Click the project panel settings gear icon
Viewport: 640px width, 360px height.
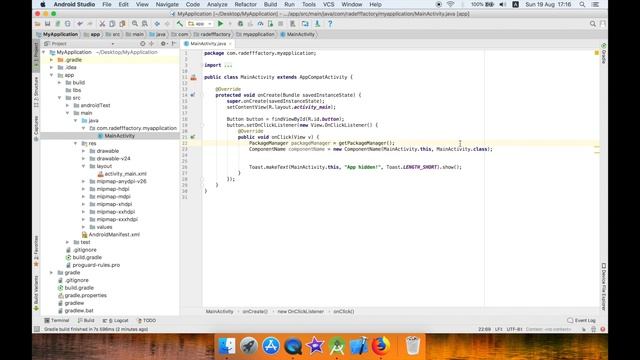(163, 43)
